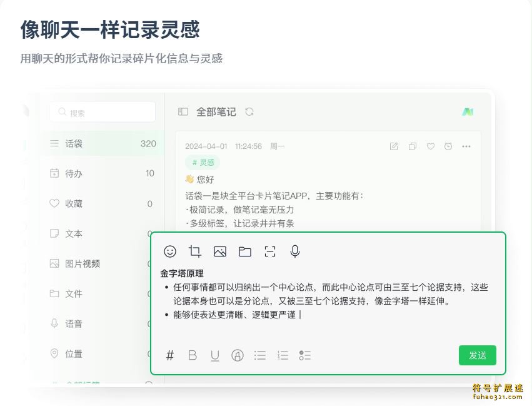Click the # 灵感 tag on the note
This screenshot has width=532, height=406.
tap(203, 163)
